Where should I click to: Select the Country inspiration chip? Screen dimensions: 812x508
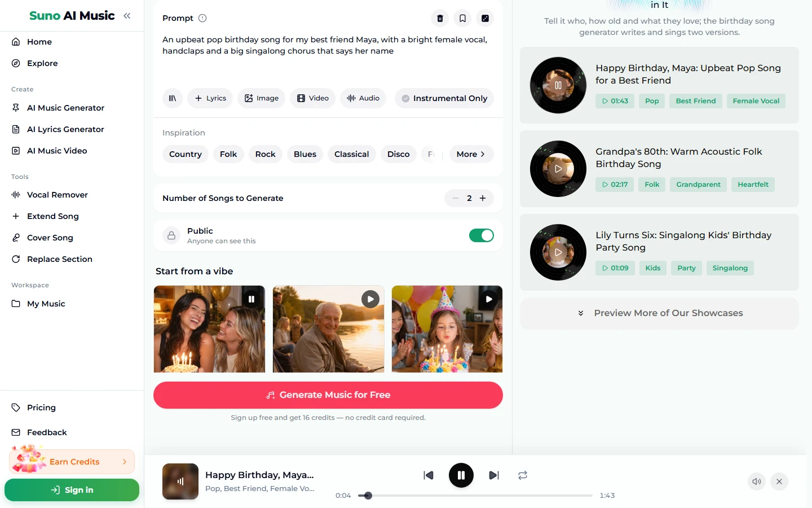pyautogui.click(x=186, y=154)
